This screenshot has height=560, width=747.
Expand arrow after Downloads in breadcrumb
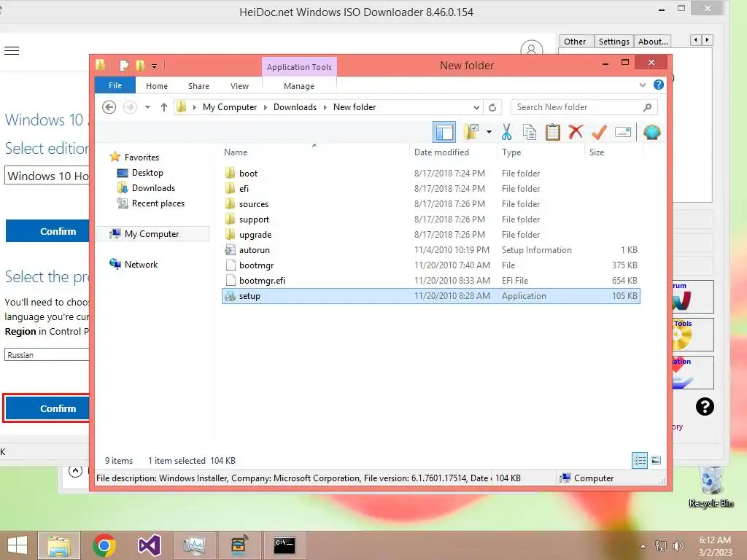pyautogui.click(x=325, y=107)
